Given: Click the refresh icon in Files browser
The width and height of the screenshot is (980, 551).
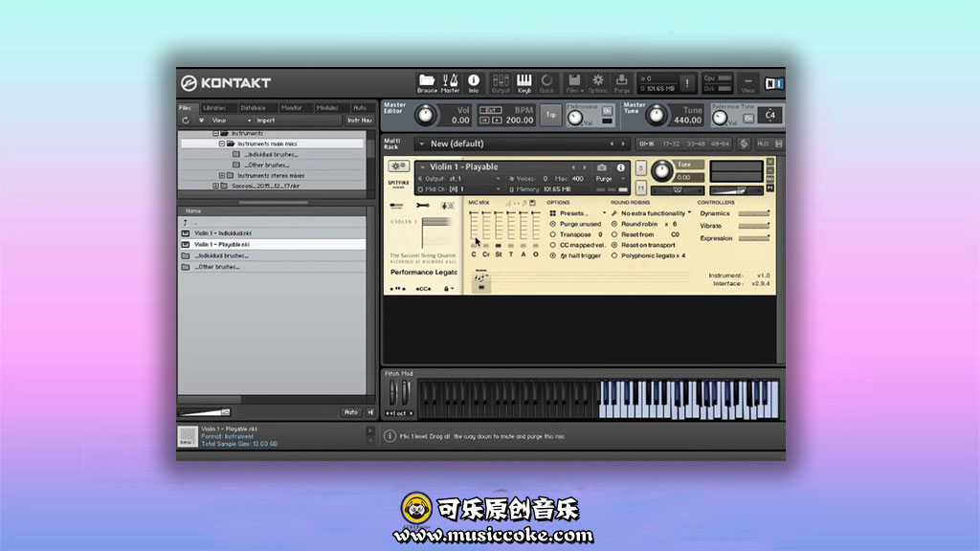Looking at the screenshot, I should tap(186, 121).
